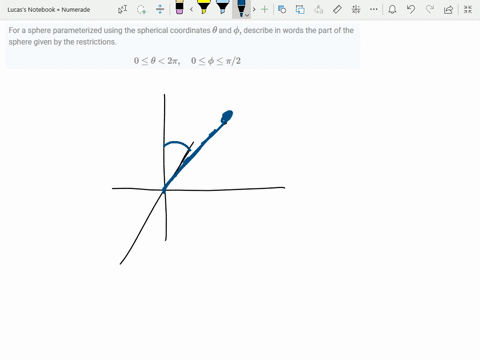
Task: Select the text selection cursor tool
Action: coord(123,9)
